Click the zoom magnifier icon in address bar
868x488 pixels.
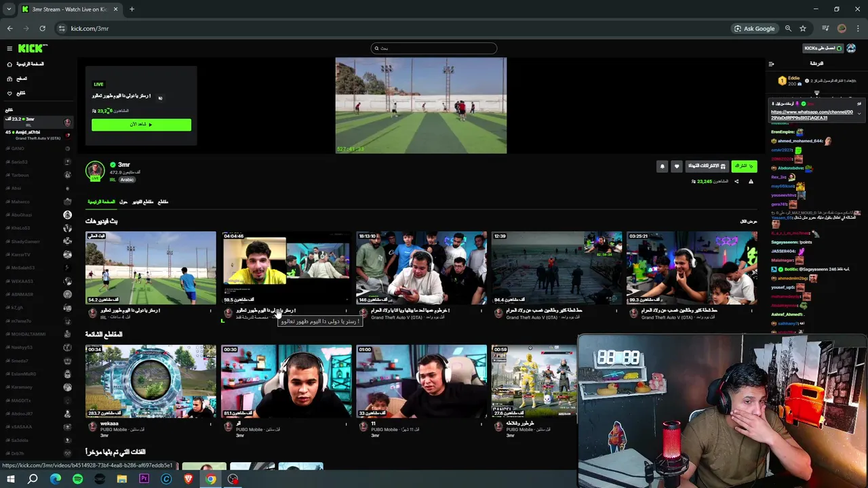pos(788,28)
